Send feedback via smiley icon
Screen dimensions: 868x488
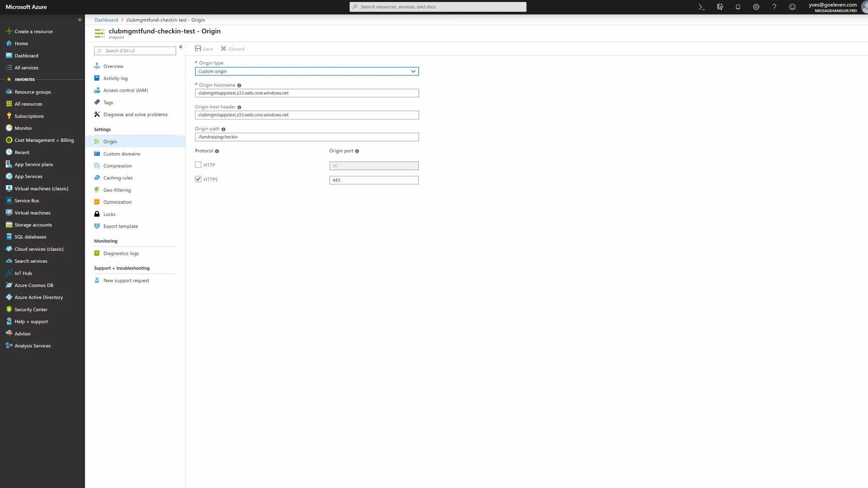coord(792,7)
